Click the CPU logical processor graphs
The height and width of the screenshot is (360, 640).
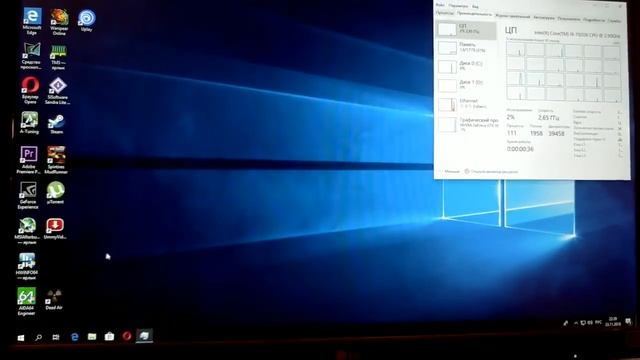tap(564, 71)
